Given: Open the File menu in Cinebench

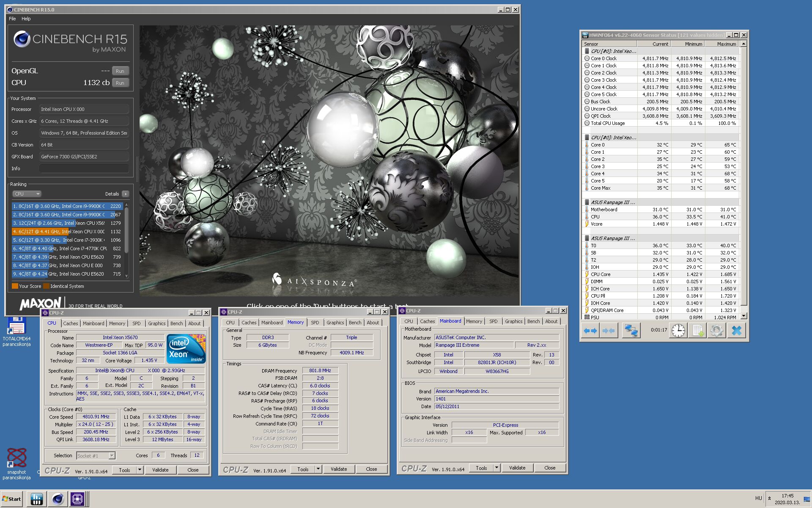Looking at the screenshot, I should 12,19.
